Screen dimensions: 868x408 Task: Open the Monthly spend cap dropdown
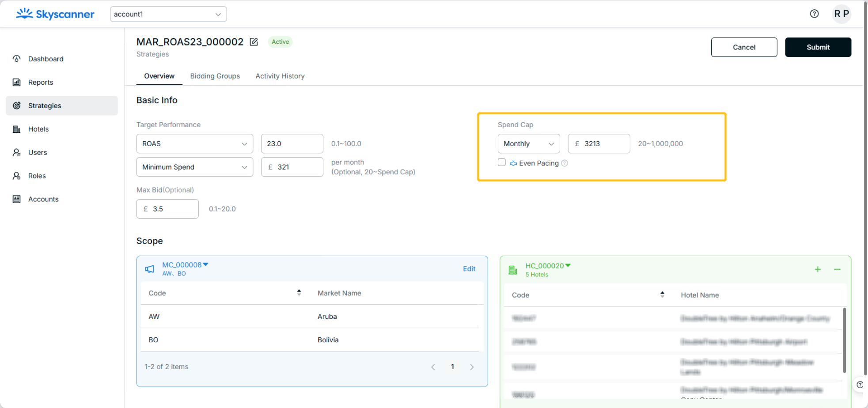tap(529, 144)
